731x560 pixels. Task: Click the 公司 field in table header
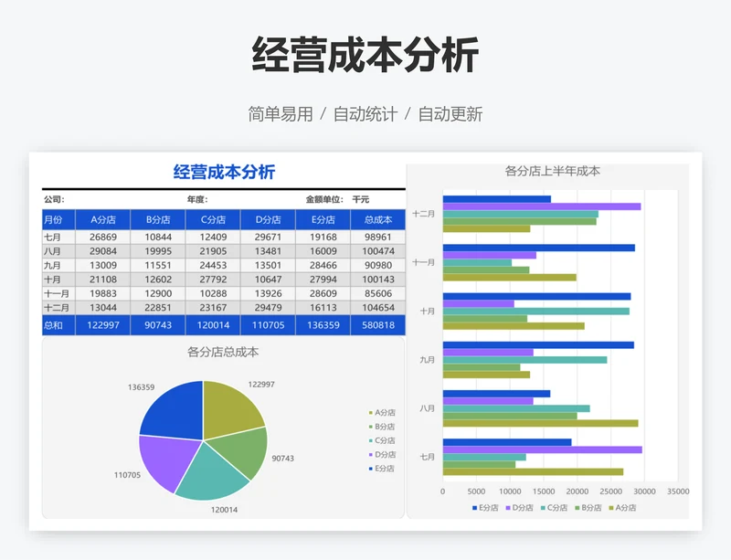54,199
